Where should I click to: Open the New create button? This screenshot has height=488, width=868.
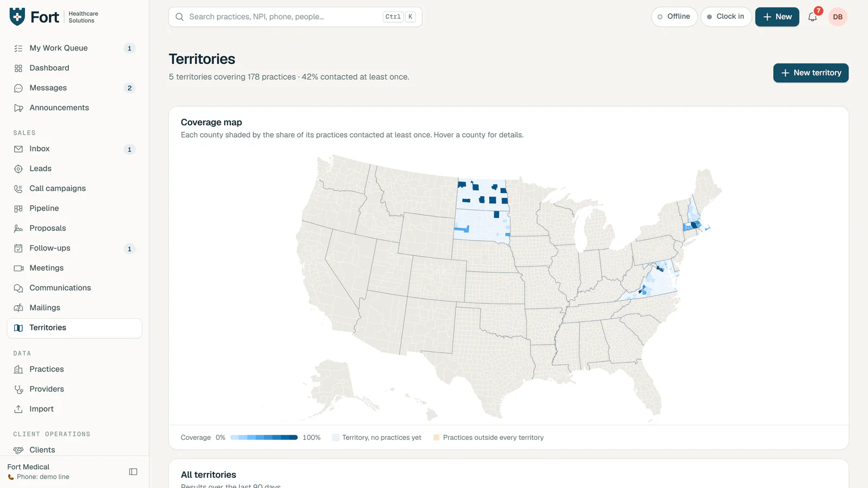pos(777,17)
